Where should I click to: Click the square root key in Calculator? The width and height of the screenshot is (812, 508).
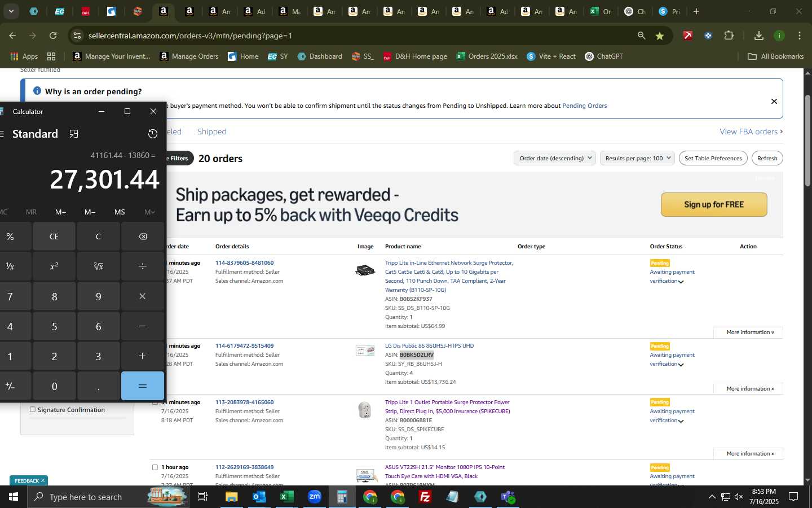tap(98, 266)
